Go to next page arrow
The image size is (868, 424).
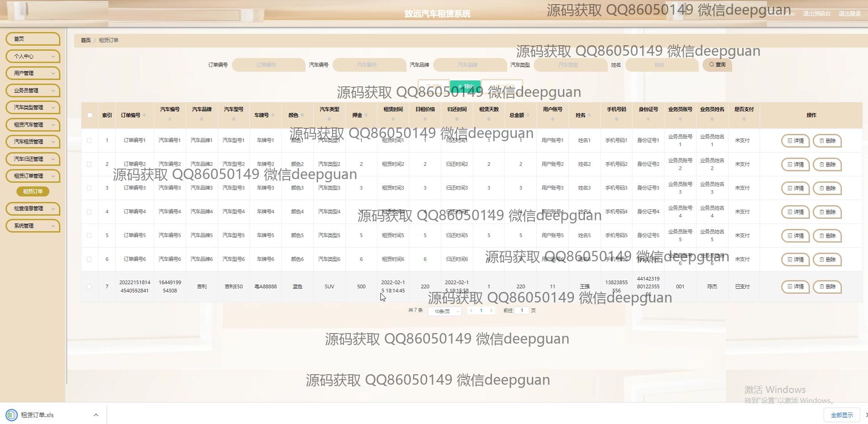(491, 311)
